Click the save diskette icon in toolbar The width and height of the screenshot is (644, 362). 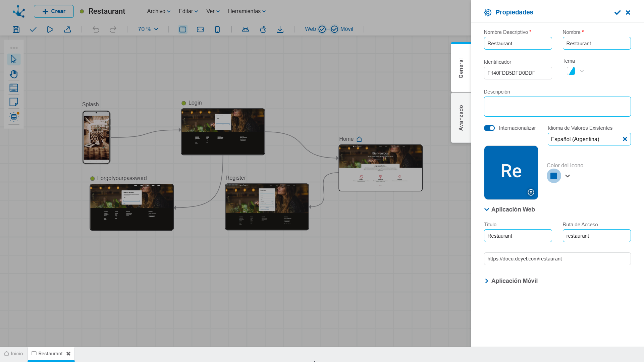pyautogui.click(x=16, y=29)
